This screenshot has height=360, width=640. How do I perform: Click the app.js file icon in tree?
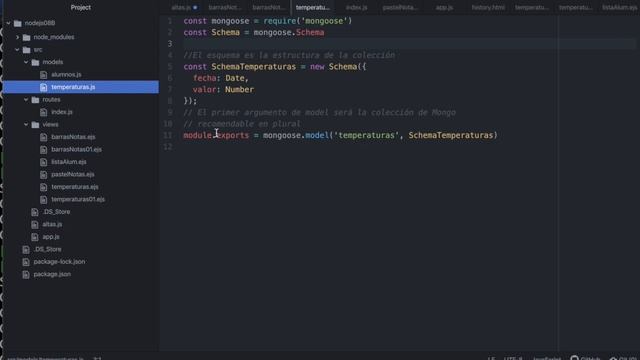[x=35, y=237]
